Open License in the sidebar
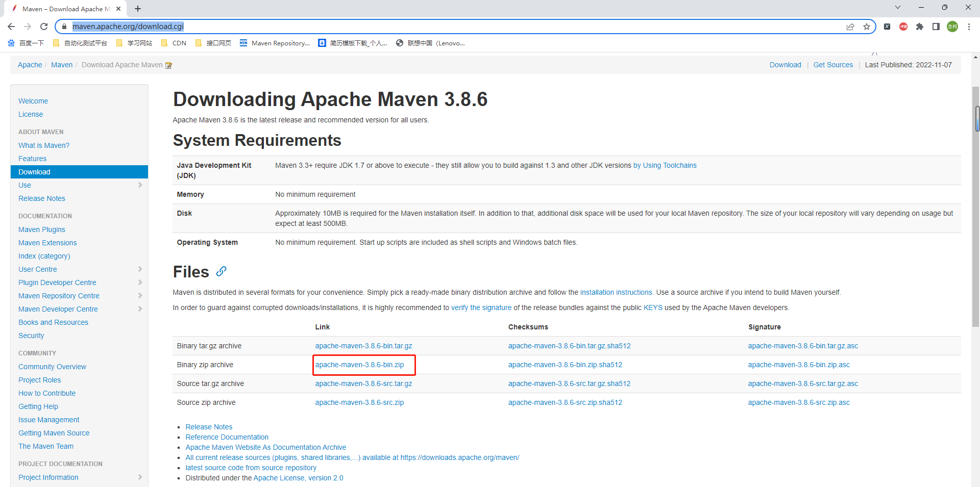The height and width of the screenshot is (487, 980). 31,114
